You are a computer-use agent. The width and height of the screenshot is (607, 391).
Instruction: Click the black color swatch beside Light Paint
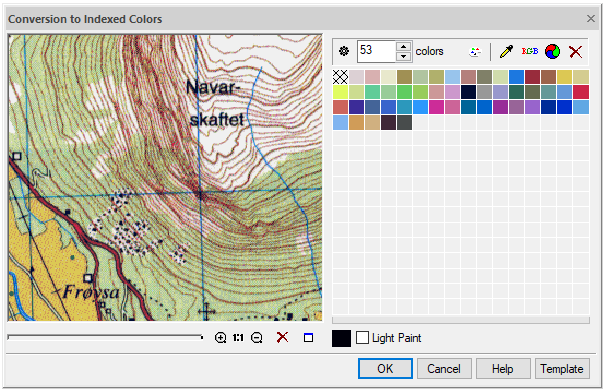coord(341,338)
